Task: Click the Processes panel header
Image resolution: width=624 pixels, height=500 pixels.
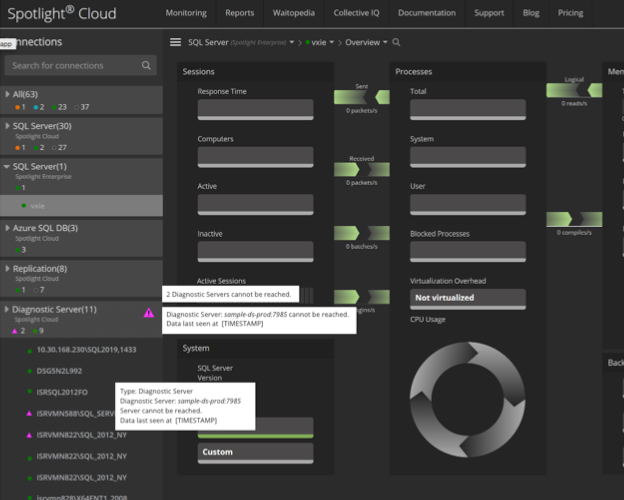Action: point(468,72)
